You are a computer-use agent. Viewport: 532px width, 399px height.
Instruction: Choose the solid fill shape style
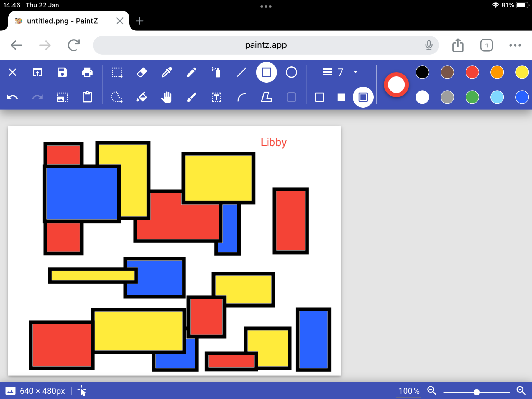[x=341, y=97]
